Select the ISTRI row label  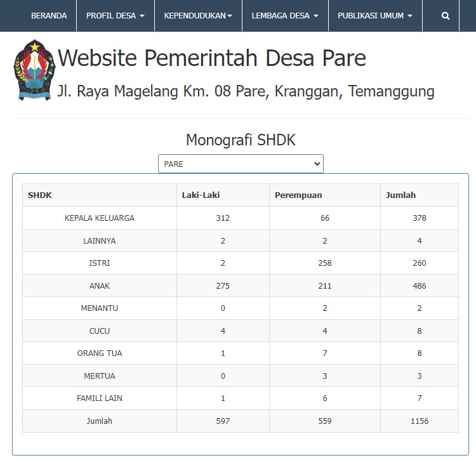[x=100, y=263]
